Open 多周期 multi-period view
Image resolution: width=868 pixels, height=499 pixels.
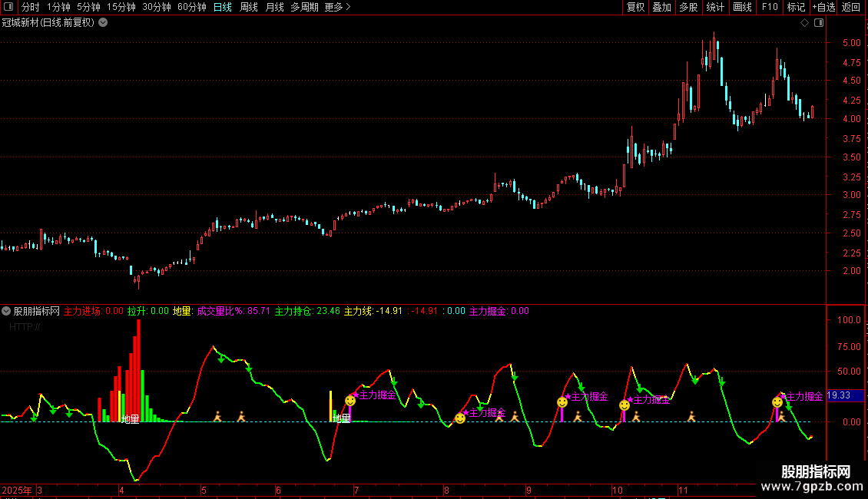pos(304,7)
